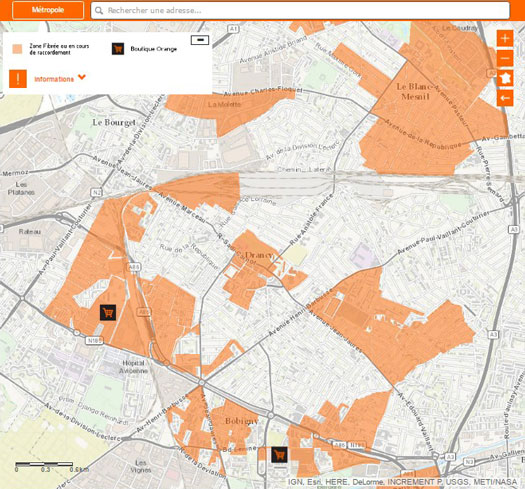Click the Drancy map label
The width and height of the screenshot is (525, 489).
[259, 255]
